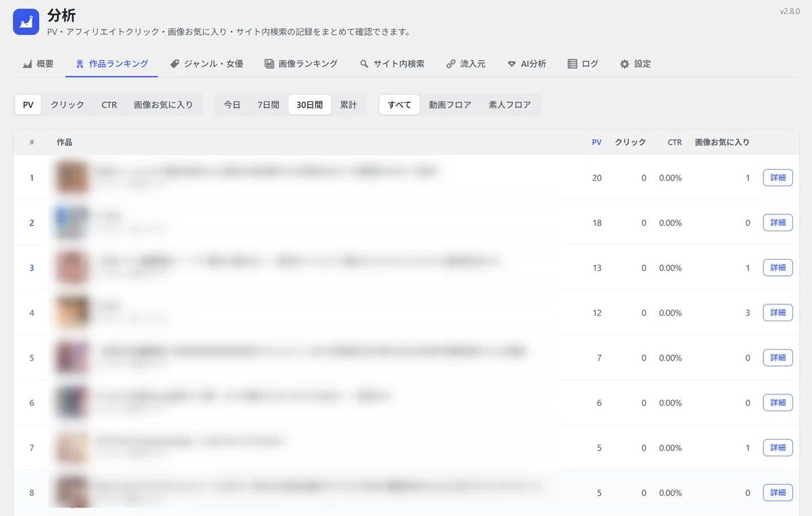Open 詳細 for rank 4 work
The image size is (812, 516).
778,312
